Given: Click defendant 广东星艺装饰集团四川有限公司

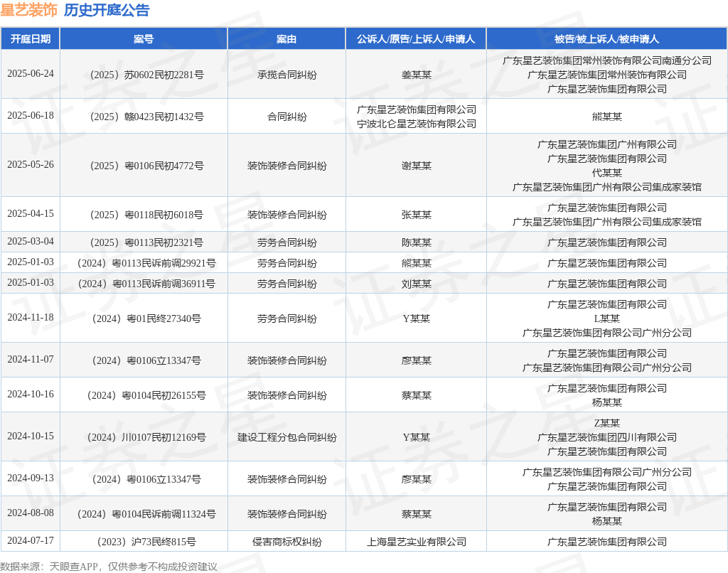Looking at the screenshot, I should coord(607,437).
